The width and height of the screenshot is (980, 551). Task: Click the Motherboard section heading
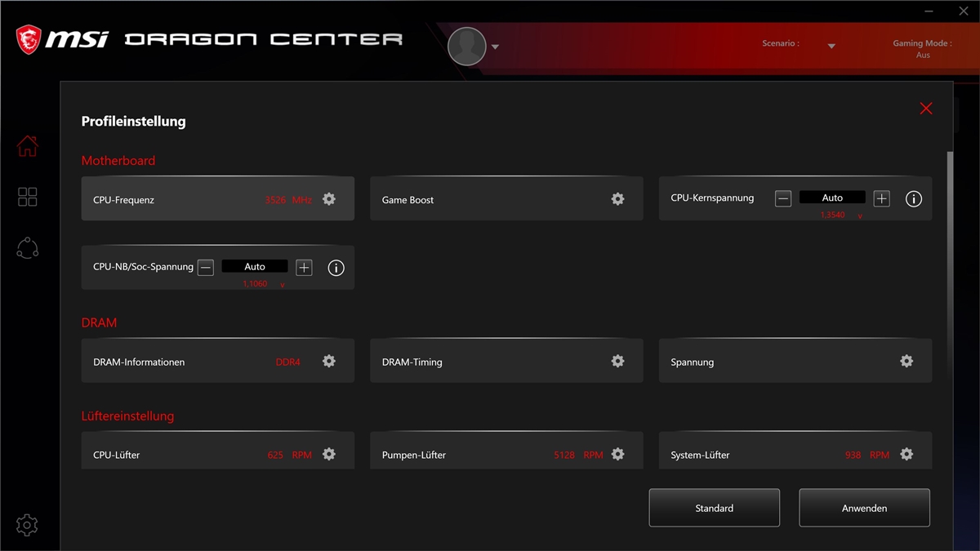118,161
